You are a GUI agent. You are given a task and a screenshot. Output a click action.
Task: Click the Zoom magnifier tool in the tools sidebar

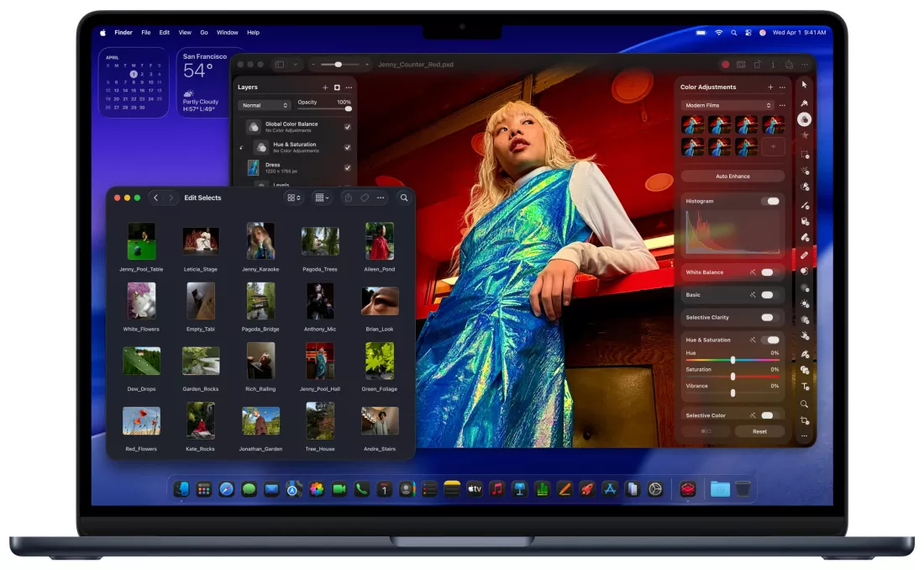coord(805,404)
